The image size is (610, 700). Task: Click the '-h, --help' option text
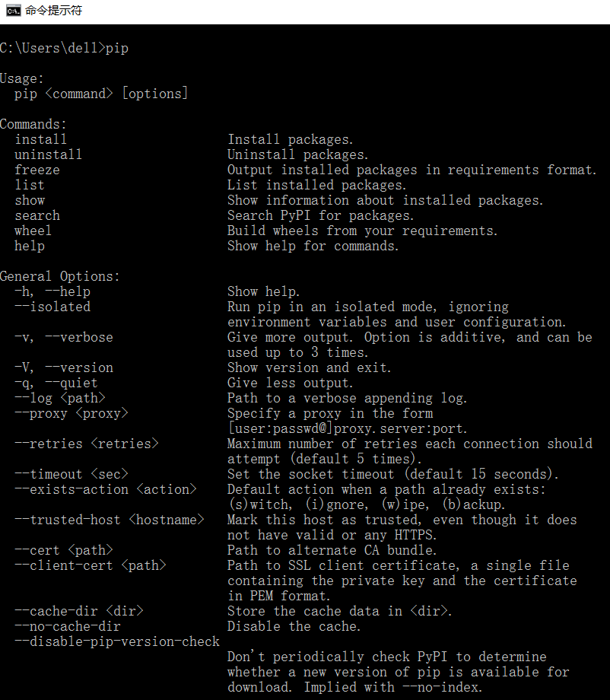click(52, 291)
